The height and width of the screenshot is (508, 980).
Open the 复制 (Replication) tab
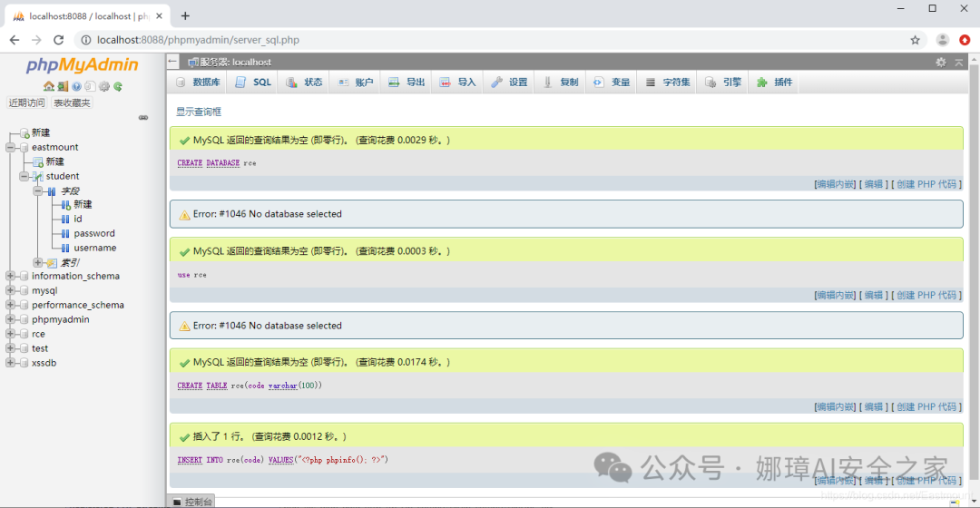(561, 83)
